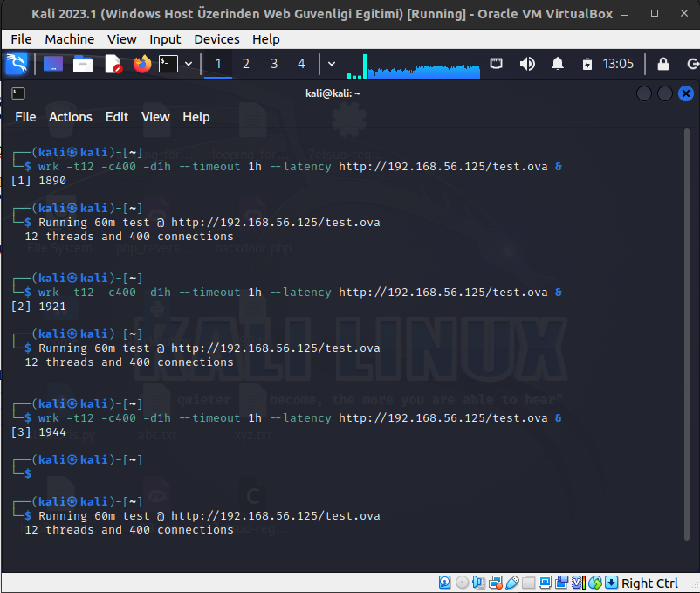Viewport: 700px width, 593px height.
Task: Open the network connection icon in panel
Action: (x=496, y=64)
